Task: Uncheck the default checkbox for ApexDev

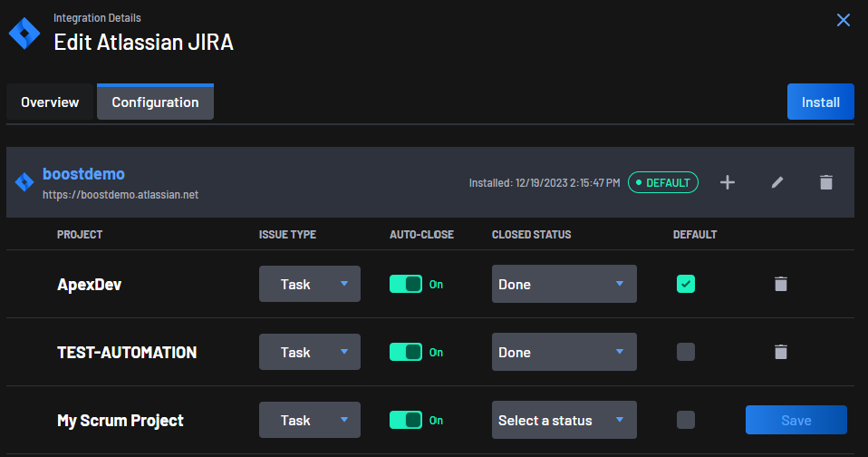Action: tap(685, 284)
